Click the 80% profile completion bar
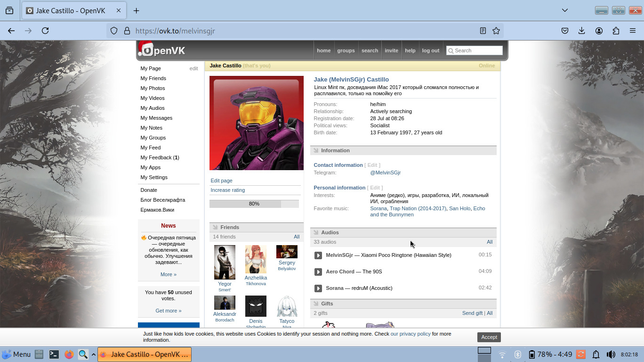644x362 pixels. (x=254, y=204)
